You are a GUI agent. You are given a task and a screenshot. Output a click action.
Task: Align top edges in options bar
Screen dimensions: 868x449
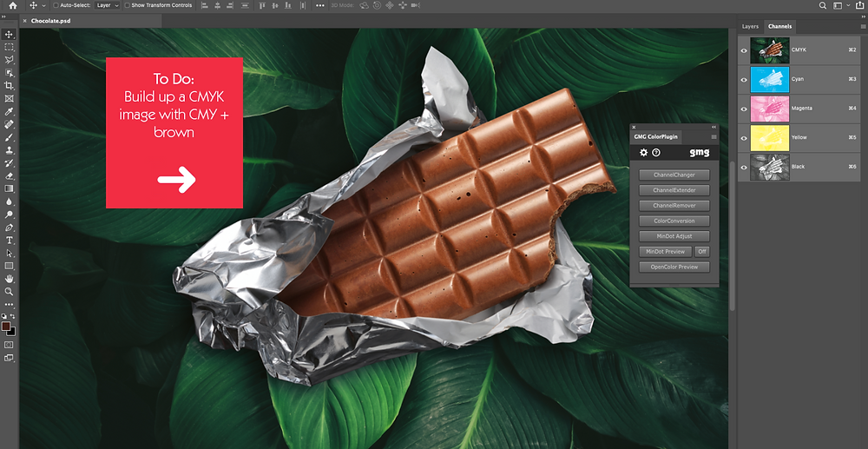tap(262, 5)
